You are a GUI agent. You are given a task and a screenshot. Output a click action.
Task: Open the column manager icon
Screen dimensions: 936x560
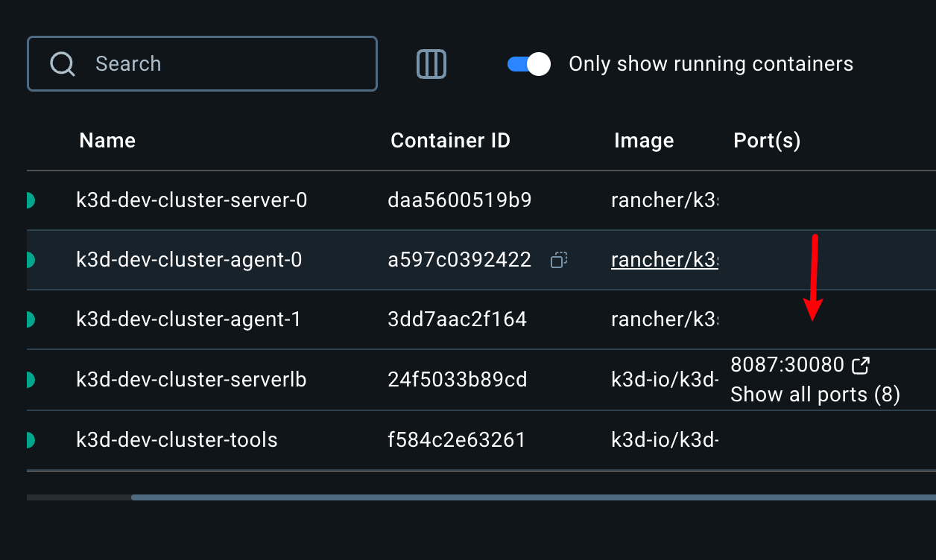point(431,64)
